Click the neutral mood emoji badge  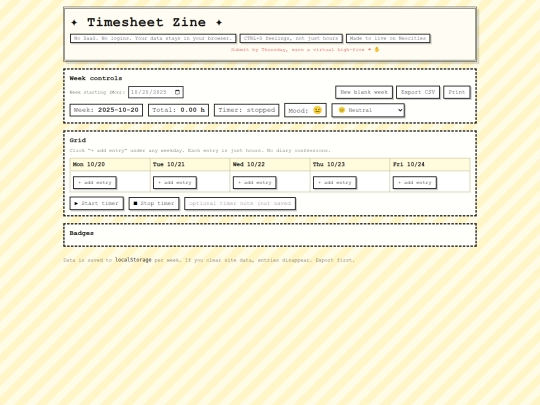pos(305,111)
